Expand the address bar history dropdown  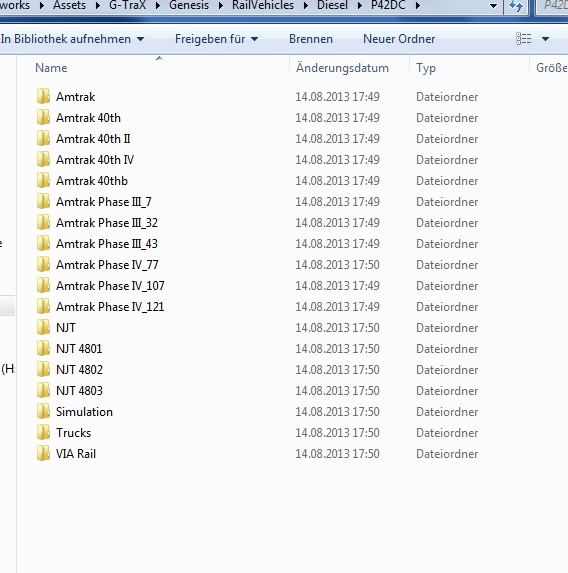pyautogui.click(x=493, y=6)
